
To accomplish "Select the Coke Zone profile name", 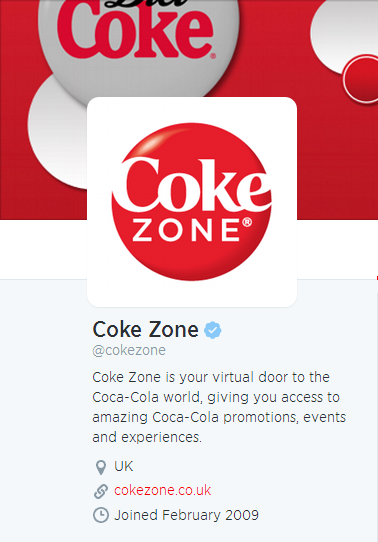I will (x=145, y=329).
